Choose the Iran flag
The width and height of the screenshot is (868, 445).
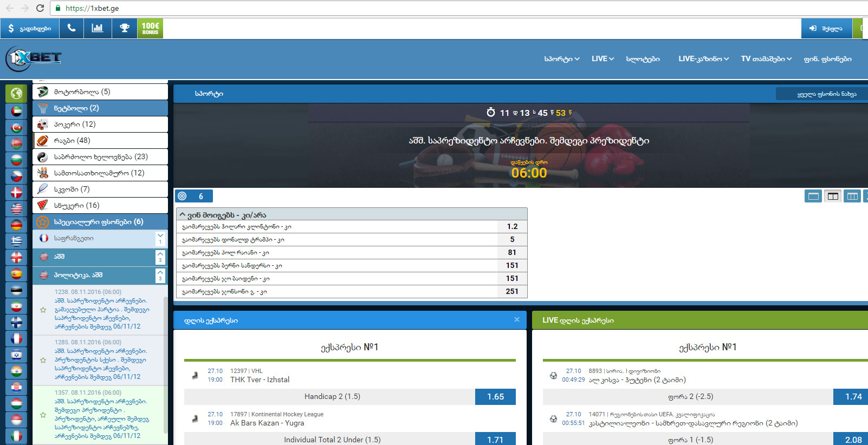pos(17,306)
